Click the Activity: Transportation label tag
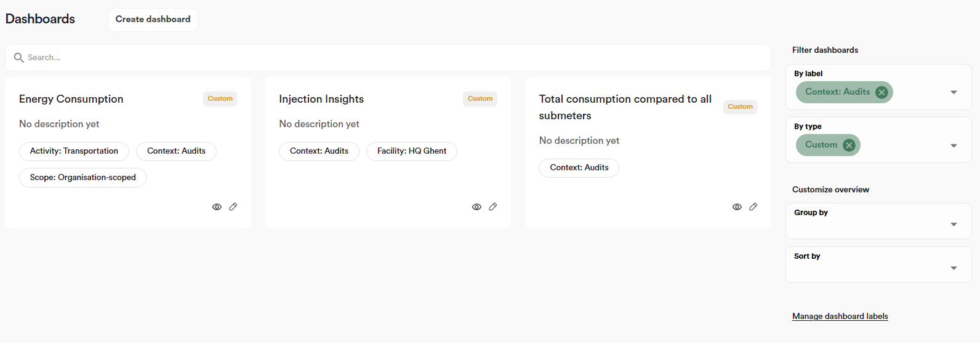980x343 pixels. point(74,151)
